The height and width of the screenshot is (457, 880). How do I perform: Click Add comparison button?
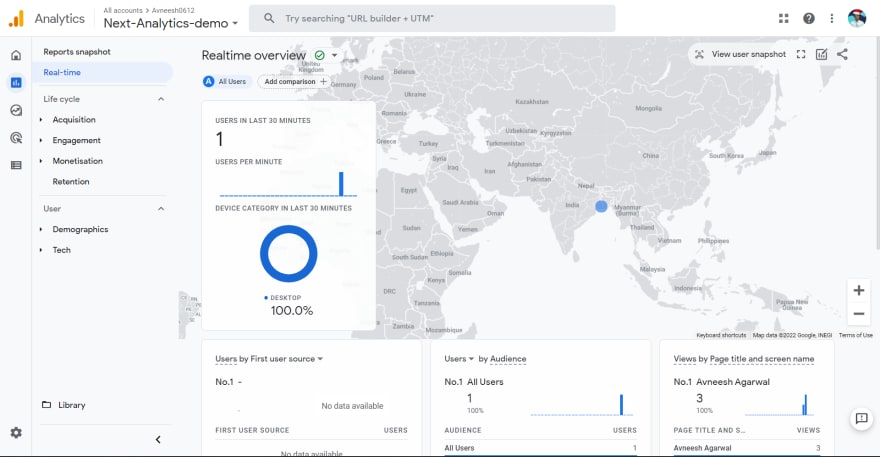point(295,81)
